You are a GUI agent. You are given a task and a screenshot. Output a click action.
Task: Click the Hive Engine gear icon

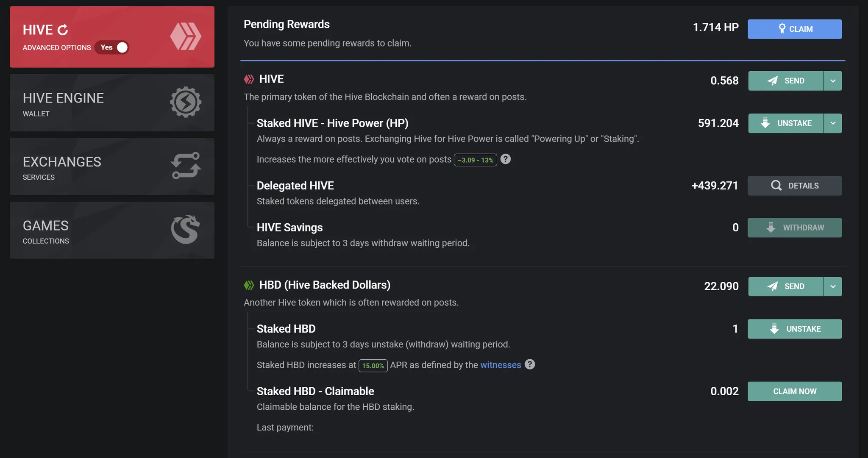pyautogui.click(x=186, y=102)
